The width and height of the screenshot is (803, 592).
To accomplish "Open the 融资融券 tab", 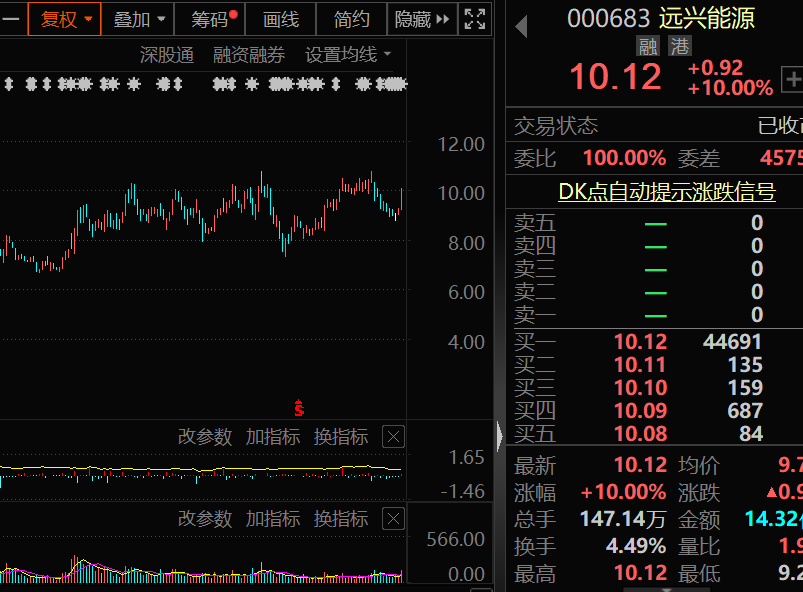I will coord(249,55).
